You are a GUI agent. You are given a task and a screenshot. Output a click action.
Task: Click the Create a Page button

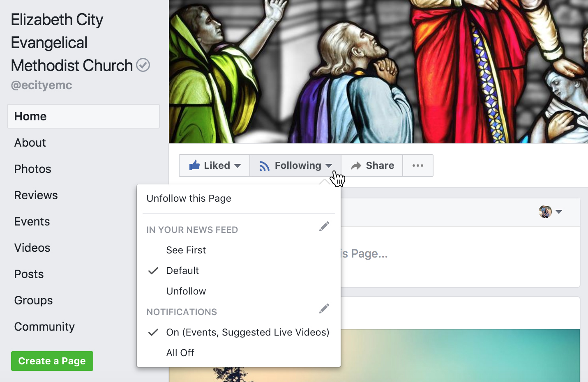pos(52,361)
